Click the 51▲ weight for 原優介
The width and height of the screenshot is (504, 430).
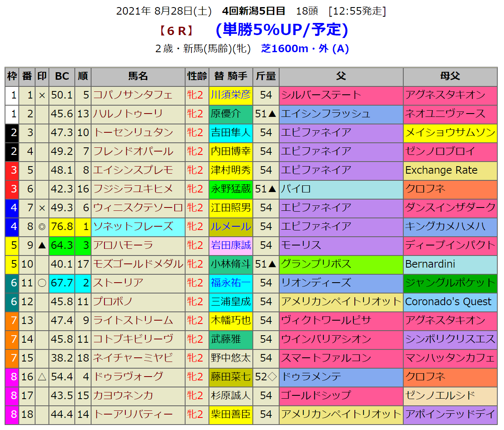click(x=266, y=114)
